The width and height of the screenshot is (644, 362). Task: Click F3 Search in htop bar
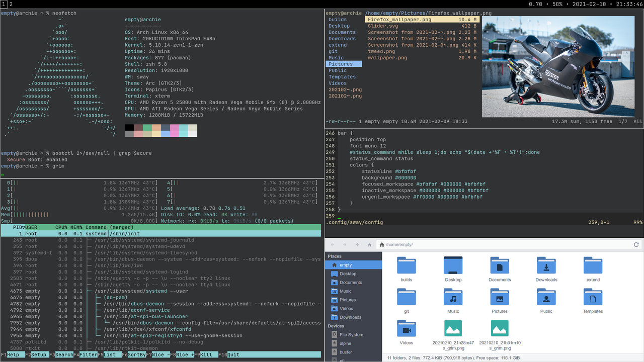pos(61,354)
